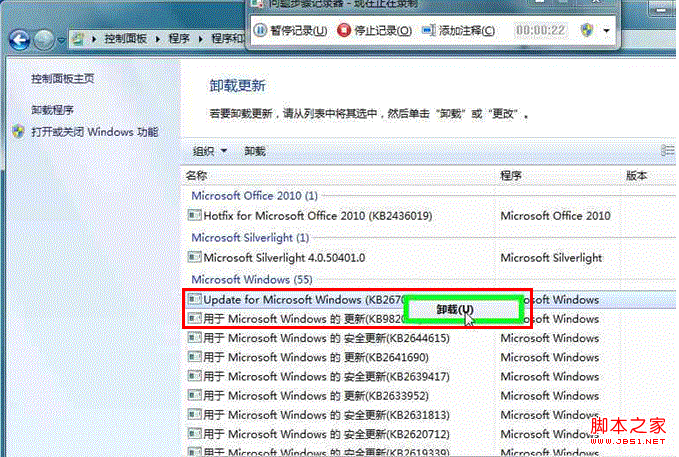Collapse the Microsoft Silverlight (1) group
The height and width of the screenshot is (457, 679).
(250, 237)
